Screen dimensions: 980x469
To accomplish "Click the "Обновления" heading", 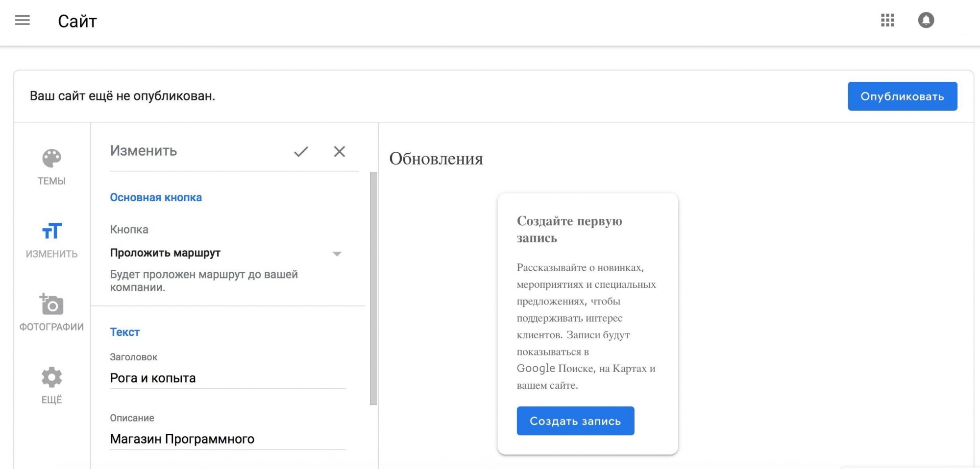I will (x=436, y=159).
